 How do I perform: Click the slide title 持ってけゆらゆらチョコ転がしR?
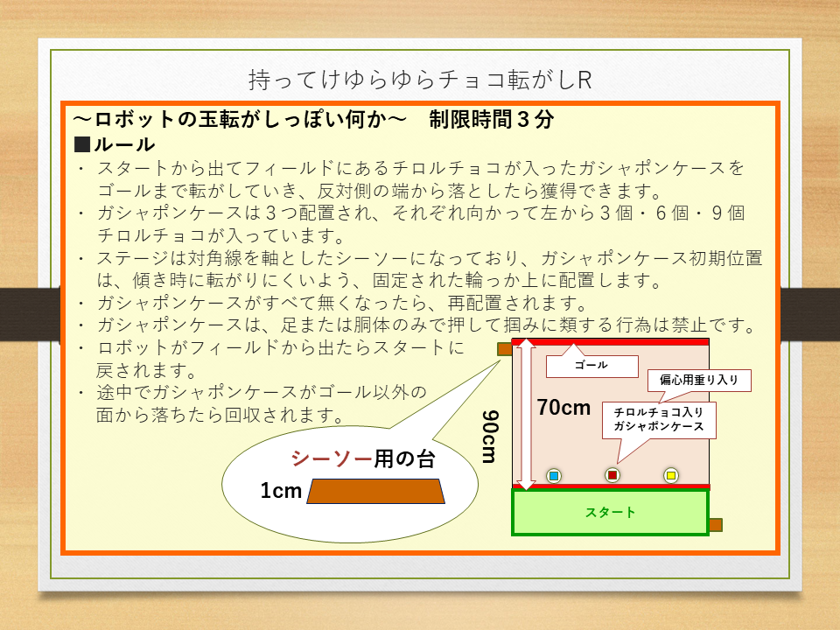[x=420, y=80]
